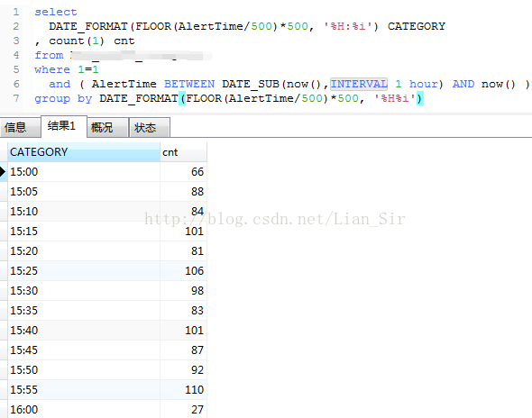The height and width of the screenshot is (418, 532).
Task: Select the 15:40 category cell
Action: (x=84, y=331)
